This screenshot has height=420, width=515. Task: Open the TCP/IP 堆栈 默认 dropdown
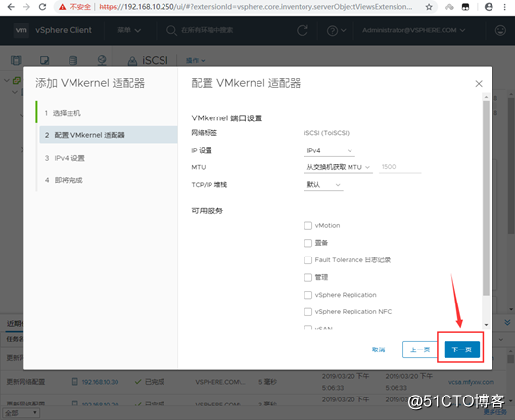coord(323,185)
